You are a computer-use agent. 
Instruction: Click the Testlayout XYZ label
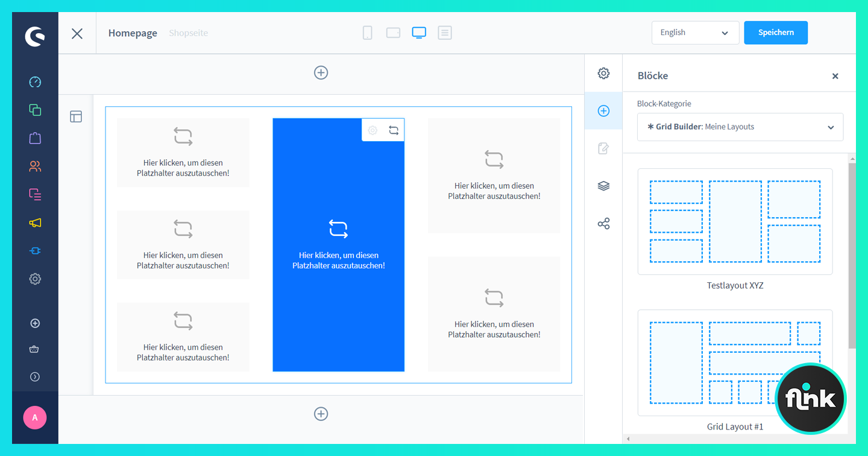point(735,285)
